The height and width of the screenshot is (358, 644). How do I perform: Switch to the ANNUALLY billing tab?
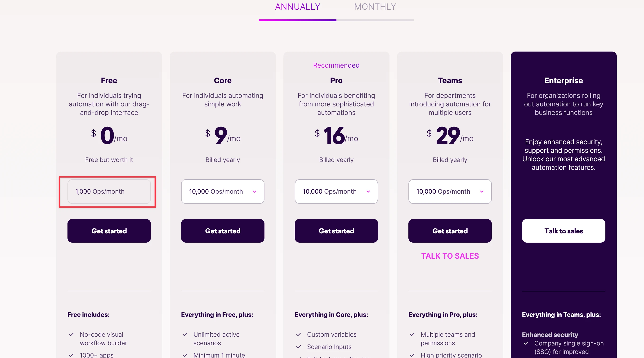298,7
